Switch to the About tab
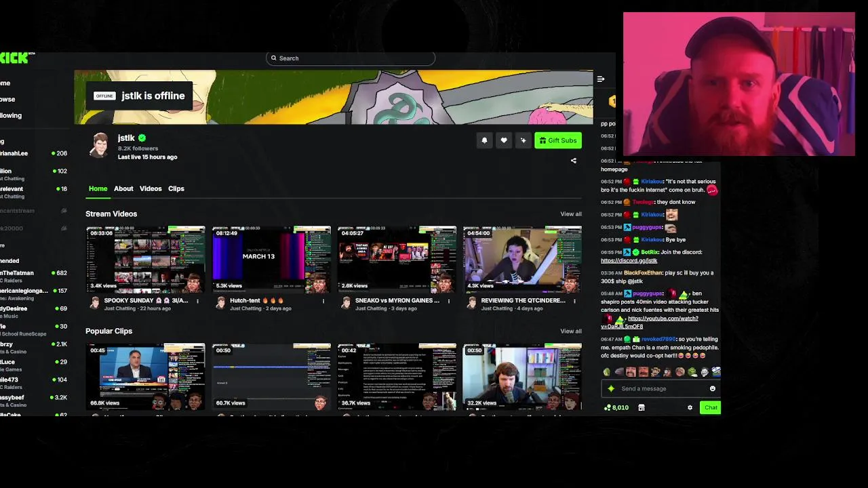The width and height of the screenshot is (868, 488). (123, 188)
